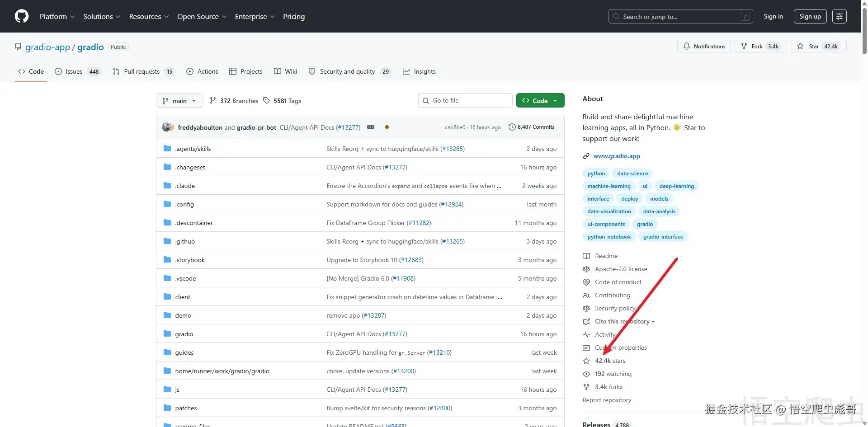Click the history clock icon beside Commits
The image size is (868, 427).
[512, 127]
